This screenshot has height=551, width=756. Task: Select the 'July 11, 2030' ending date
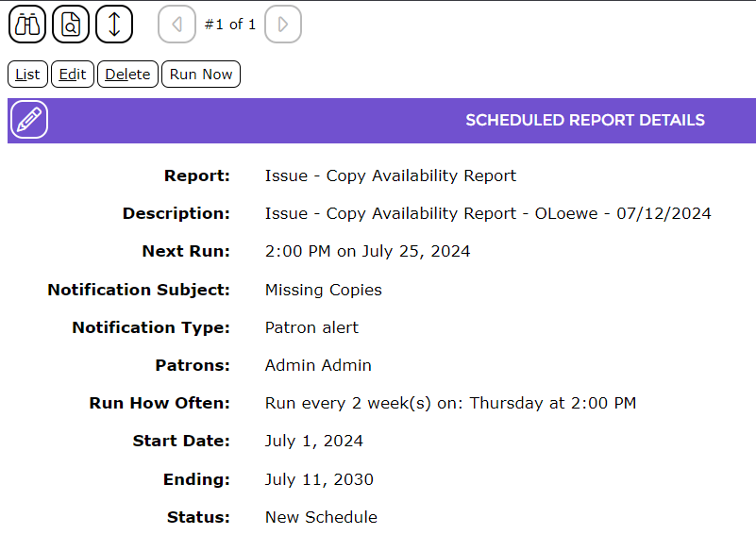click(319, 479)
